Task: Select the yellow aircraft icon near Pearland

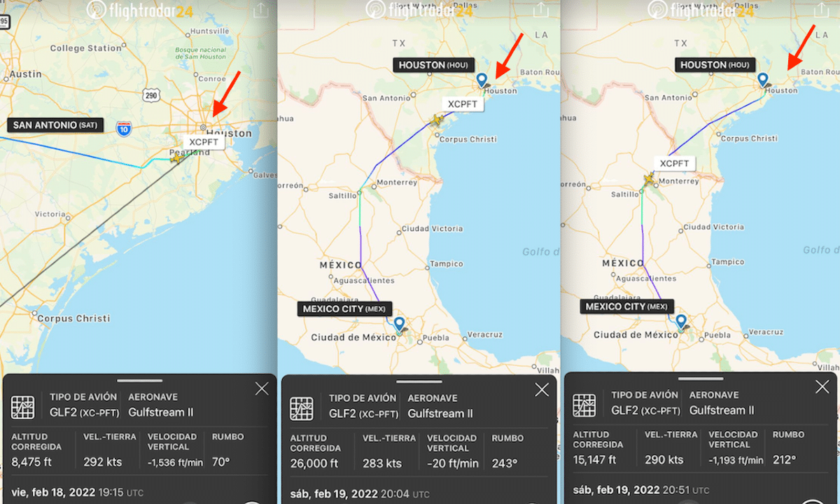Action: 177,158
